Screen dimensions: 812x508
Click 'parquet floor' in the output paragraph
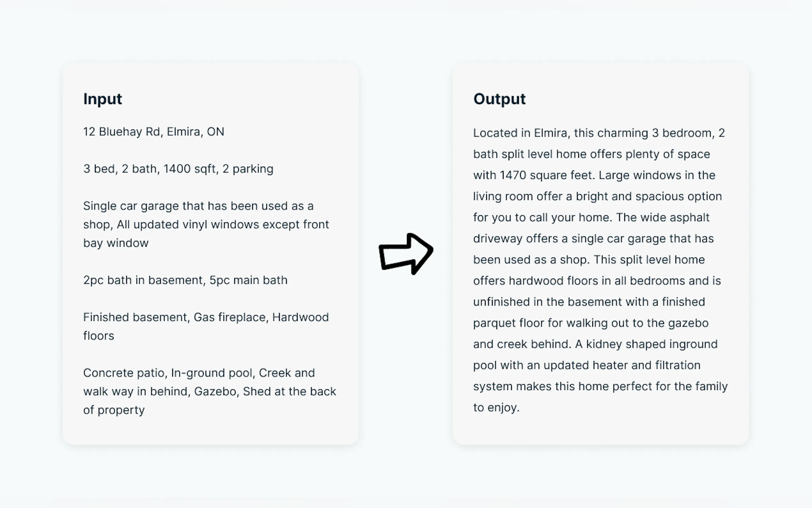point(509,323)
